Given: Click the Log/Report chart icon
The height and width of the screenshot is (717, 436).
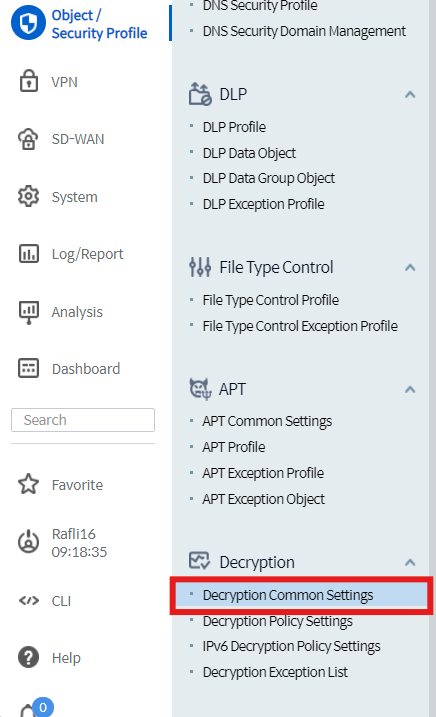Looking at the screenshot, I should pos(29,254).
